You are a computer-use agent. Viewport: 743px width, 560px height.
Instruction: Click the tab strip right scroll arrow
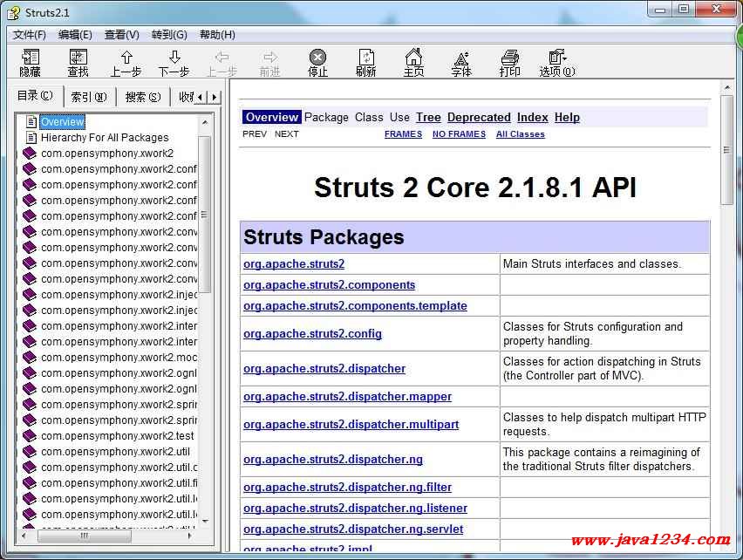[215, 97]
